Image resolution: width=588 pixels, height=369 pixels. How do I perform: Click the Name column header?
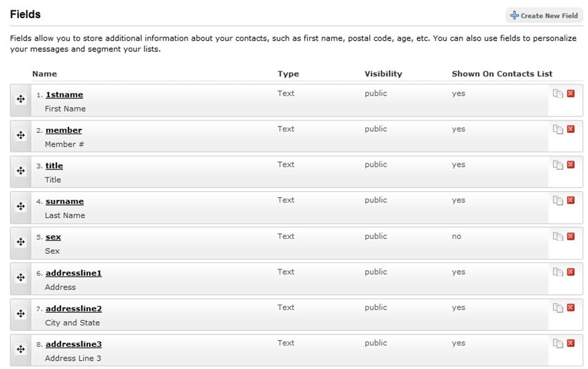(45, 73)
